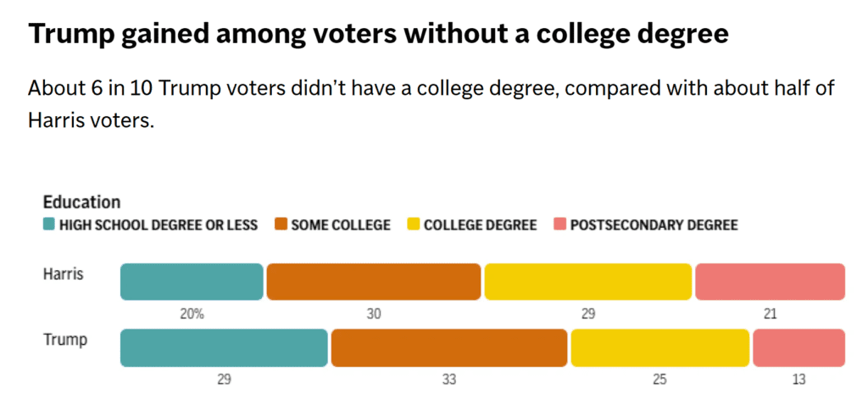Select the Harris pink postsecondary segment
Screen dimensions: 868x410
[x=770, y=281]
